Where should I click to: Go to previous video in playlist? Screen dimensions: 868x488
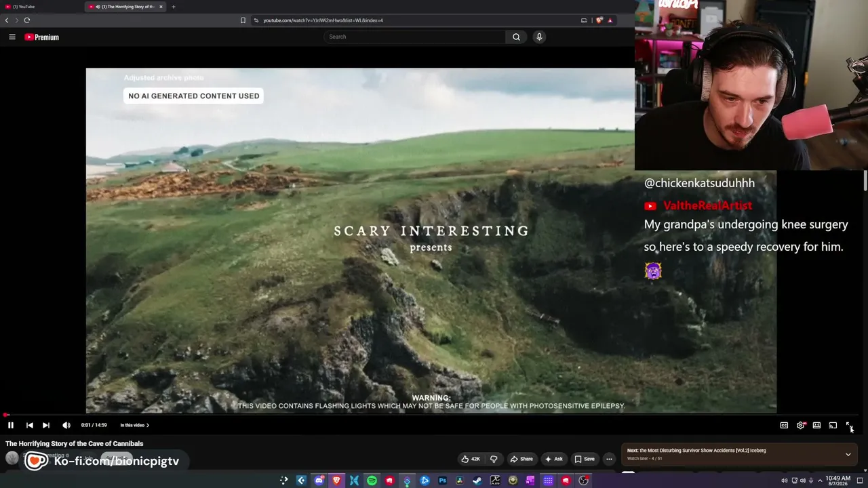pos(30,425)
